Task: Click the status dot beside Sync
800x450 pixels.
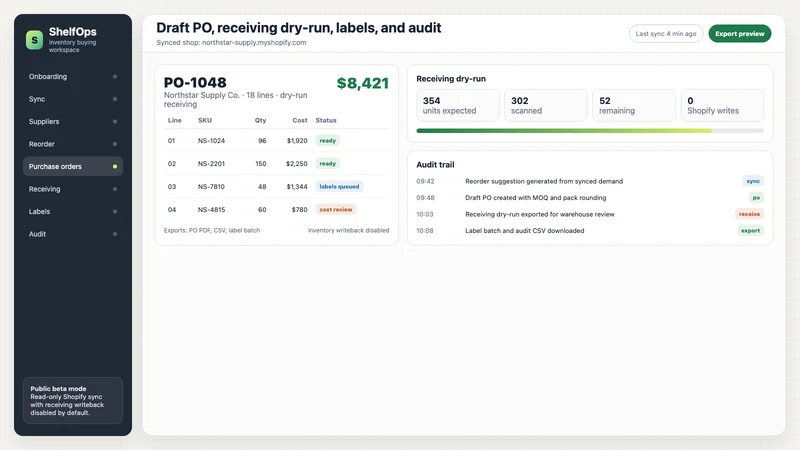Action: tap(115, 99)
